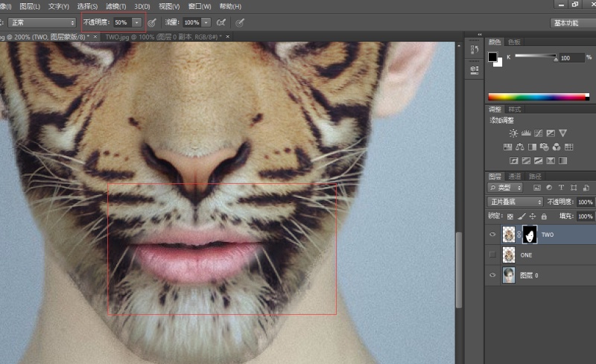Screen dimensions: 596x364
Task: Add a Posterize adjustment
Action: (526, 161)
